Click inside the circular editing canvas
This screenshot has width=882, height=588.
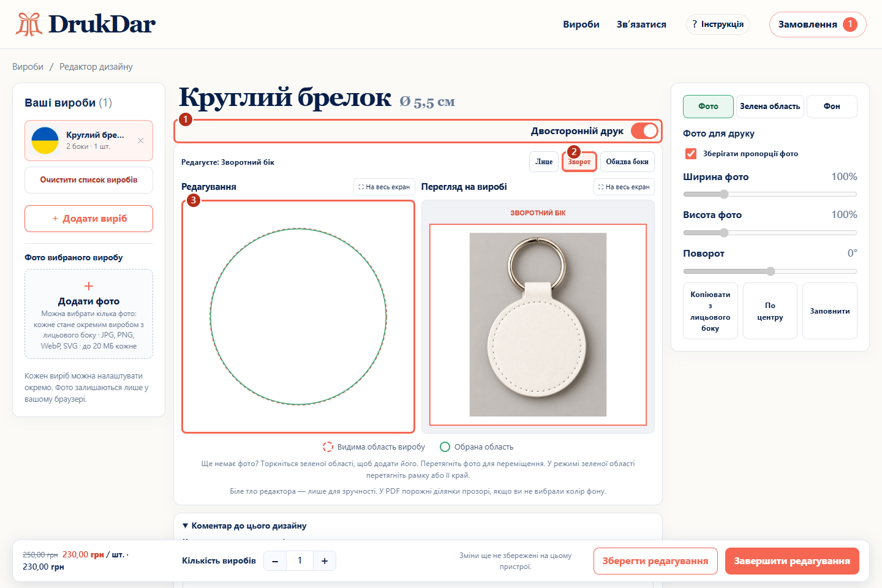pyautogui.click(x=298, y=317)
